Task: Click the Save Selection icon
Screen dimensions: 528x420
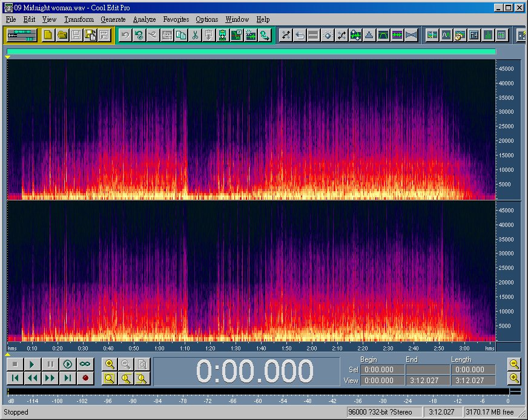Action: (x=104, y=35)
